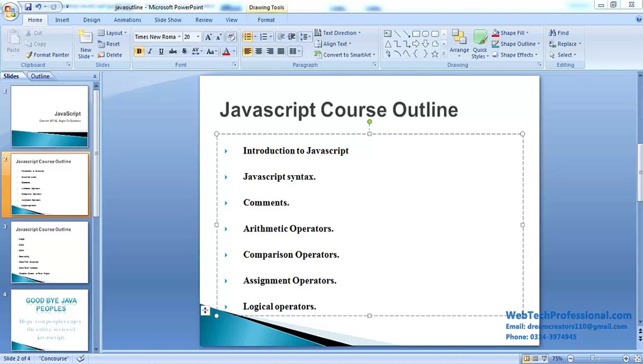
Task: Open the Drawing Tools Format tab
Action: coord(266,20)
